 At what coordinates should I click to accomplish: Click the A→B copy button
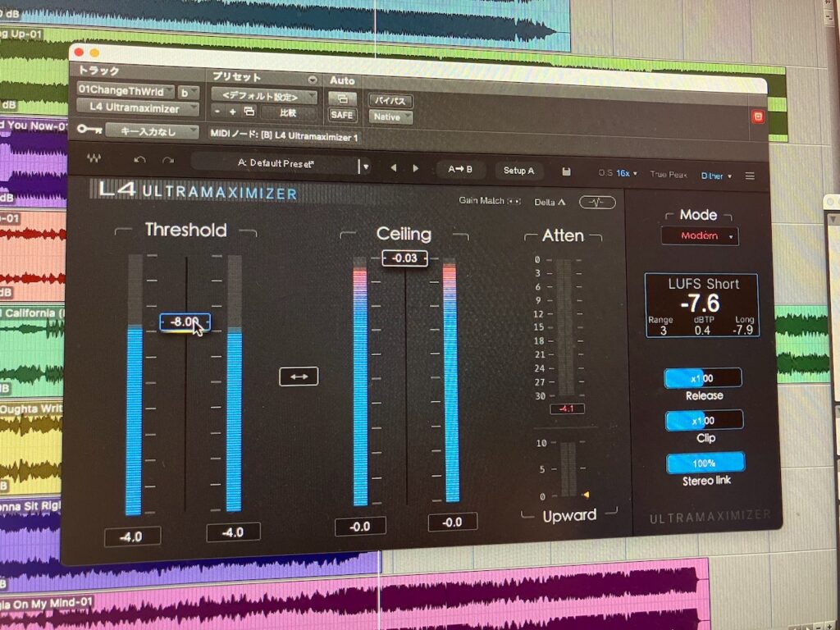click(x=459, y=169)
